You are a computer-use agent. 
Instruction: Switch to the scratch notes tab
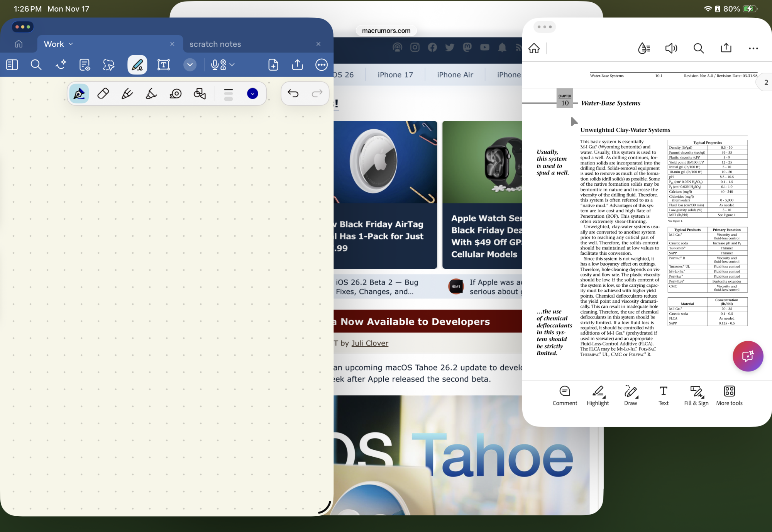(x=215, y=44)
